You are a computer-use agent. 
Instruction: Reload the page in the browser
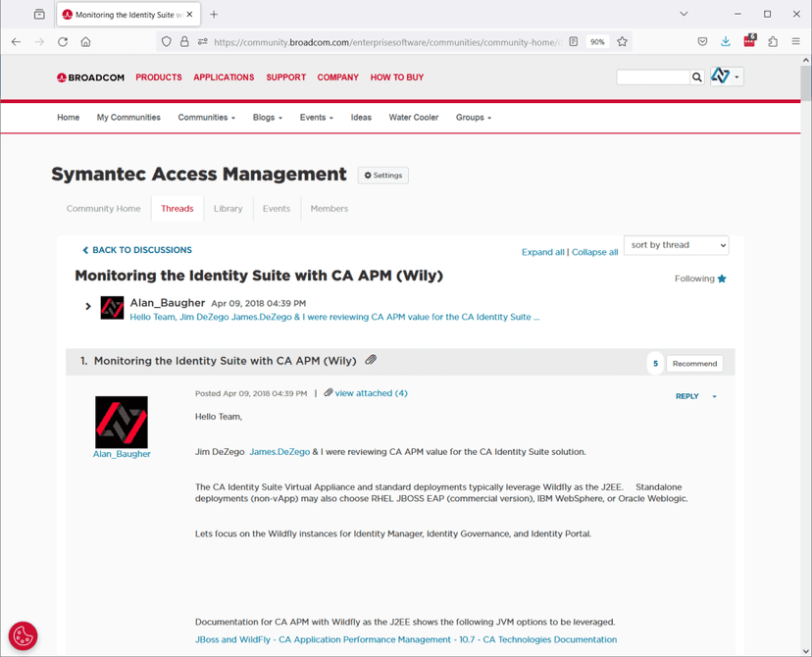pos(63,42)
